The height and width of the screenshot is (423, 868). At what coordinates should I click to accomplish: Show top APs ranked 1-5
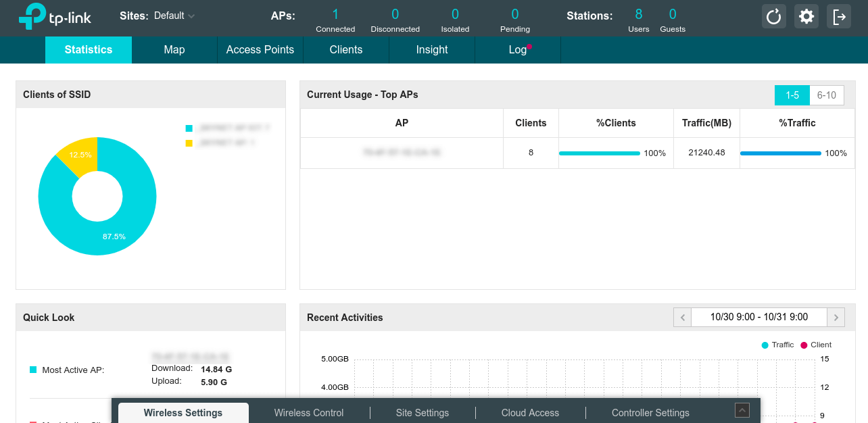pyautogui.click(x=792, y=95)
